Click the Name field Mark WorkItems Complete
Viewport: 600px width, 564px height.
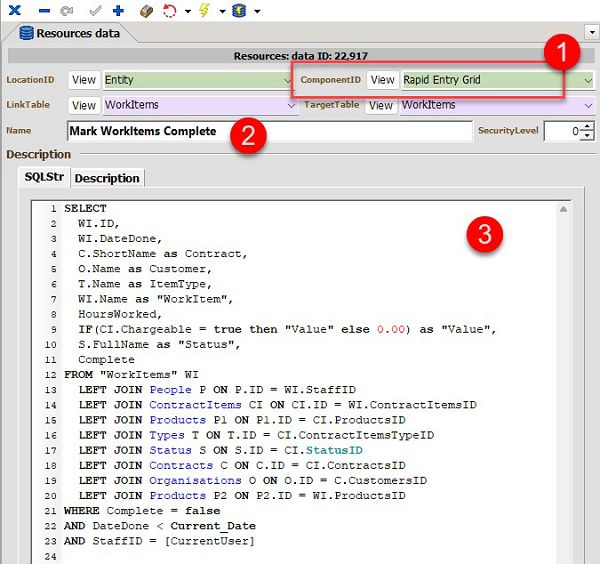[270, 131]
